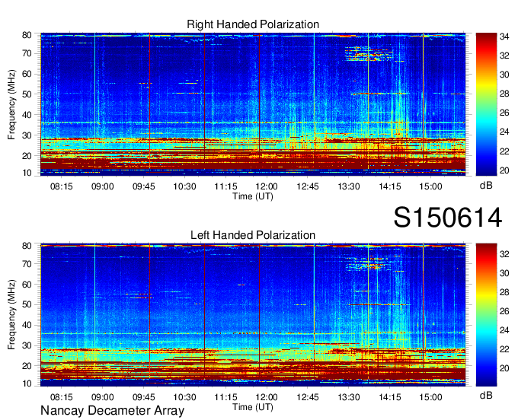Click the 14:15 time tick of the Left Handed plot

[x=390, y=397]
